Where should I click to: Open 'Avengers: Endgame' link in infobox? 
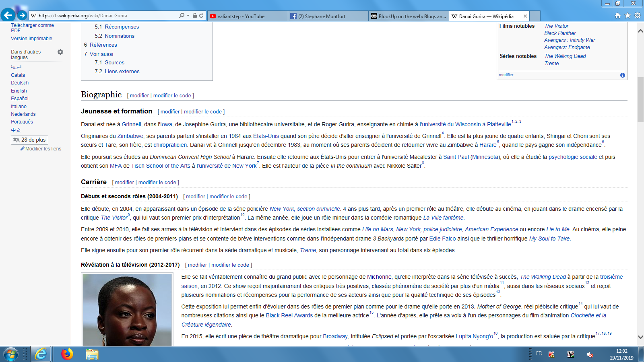tap(567, 47)
